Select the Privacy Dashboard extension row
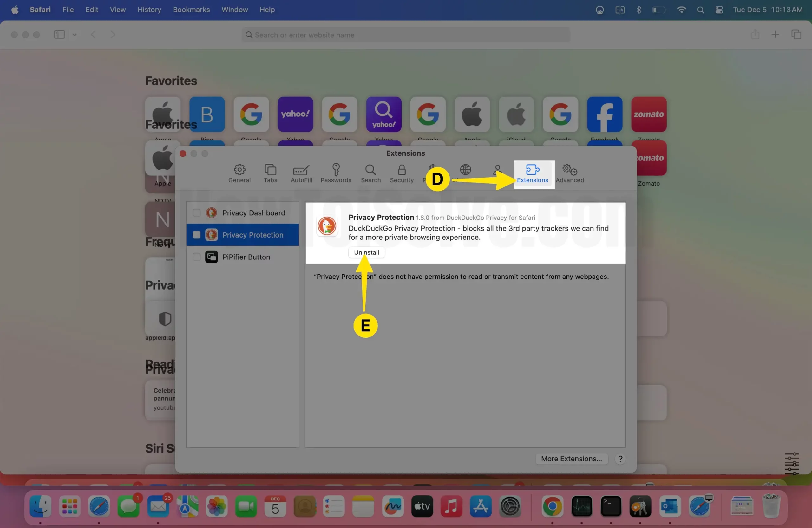812x528 pixels. (243, 213)
